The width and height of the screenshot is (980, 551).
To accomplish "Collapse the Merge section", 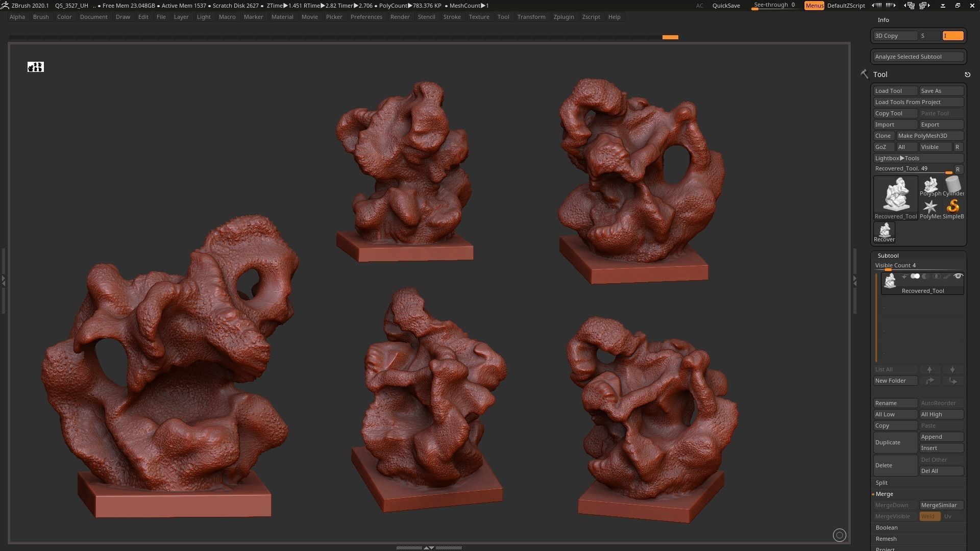I will pyautogui.click(x=884, y=494).
